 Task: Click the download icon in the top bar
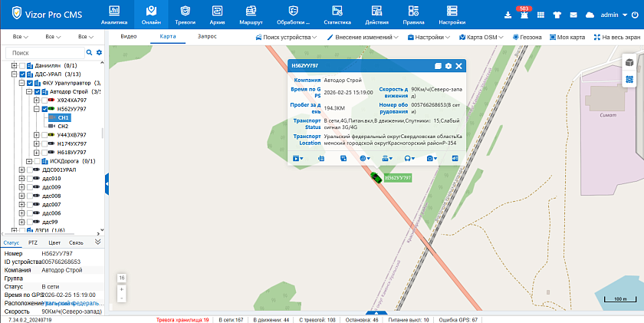(508, 15)
